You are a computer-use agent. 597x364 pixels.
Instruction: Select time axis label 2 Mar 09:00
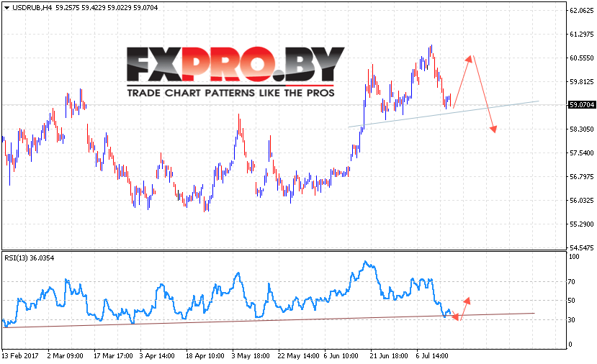pos(65,356)
